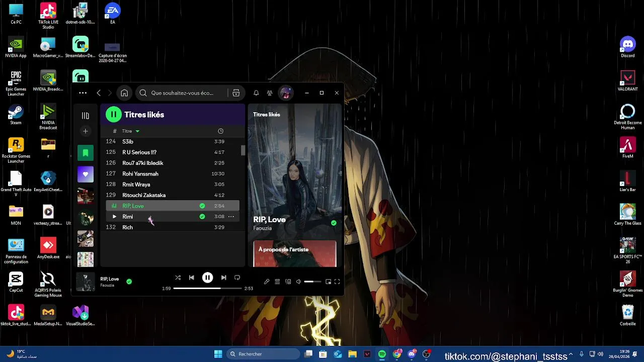644x362 pixels.
Task: Toggle the liked checkmark on RIP, Love row
Action: 202,206
